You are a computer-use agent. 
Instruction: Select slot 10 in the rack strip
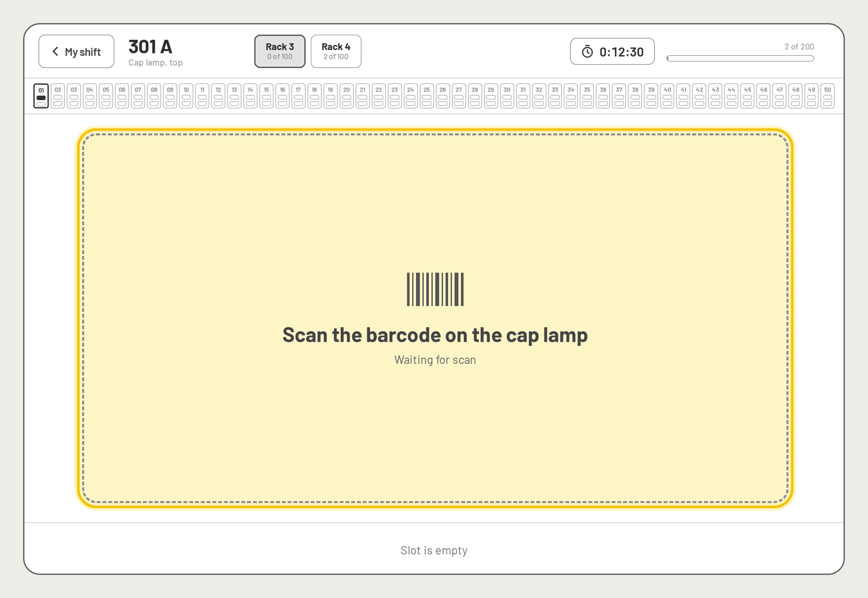click(186, 96)
